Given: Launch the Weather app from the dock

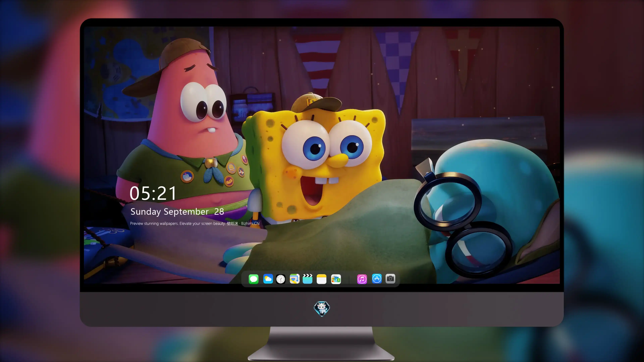Looking at the screenshot, I should click(268, 279).
